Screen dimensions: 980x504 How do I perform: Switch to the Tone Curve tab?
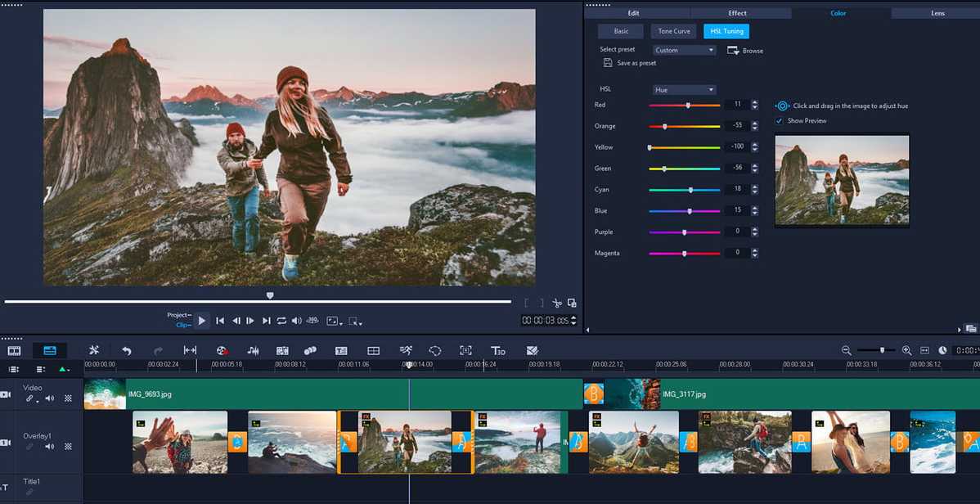click(672, 31)
